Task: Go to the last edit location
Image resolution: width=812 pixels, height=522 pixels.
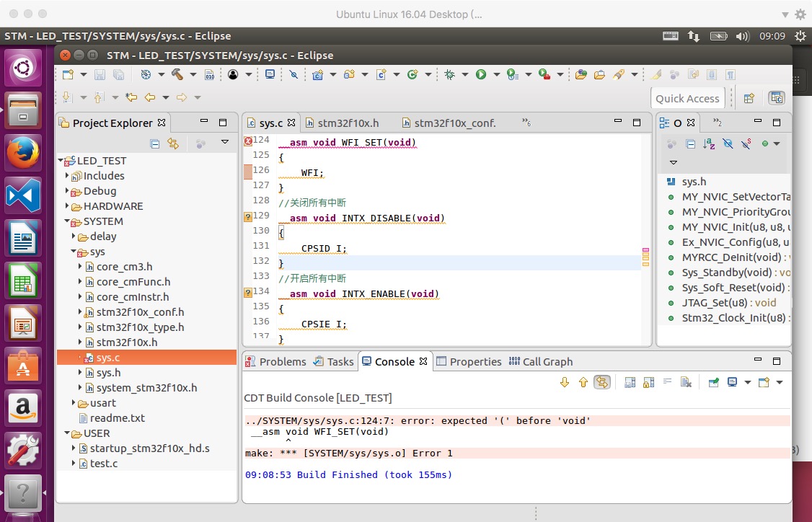Action: (x=131, y=97)
